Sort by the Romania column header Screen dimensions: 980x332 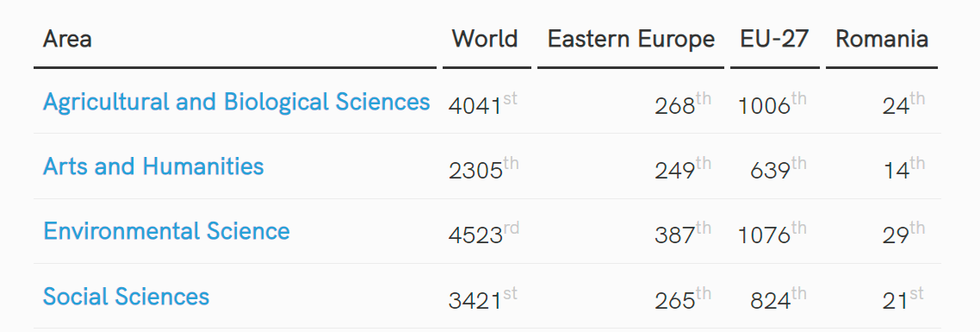coord(882,40)
